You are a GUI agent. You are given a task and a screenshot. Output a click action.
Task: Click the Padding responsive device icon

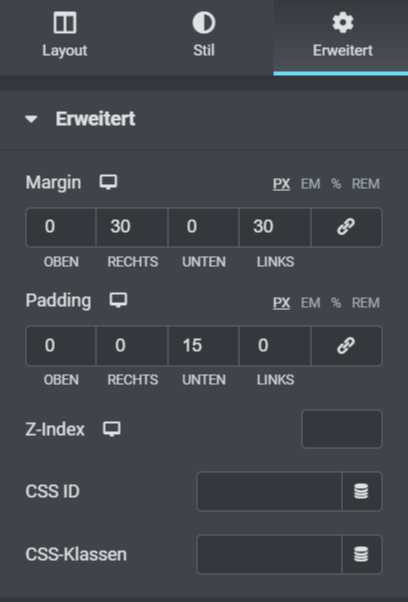[118, 300]
